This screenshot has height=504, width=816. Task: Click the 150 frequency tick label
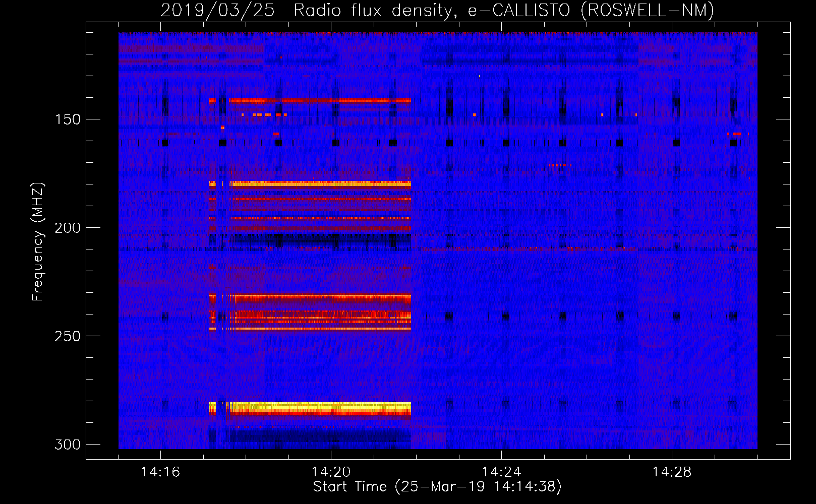[x=68, y=119]
